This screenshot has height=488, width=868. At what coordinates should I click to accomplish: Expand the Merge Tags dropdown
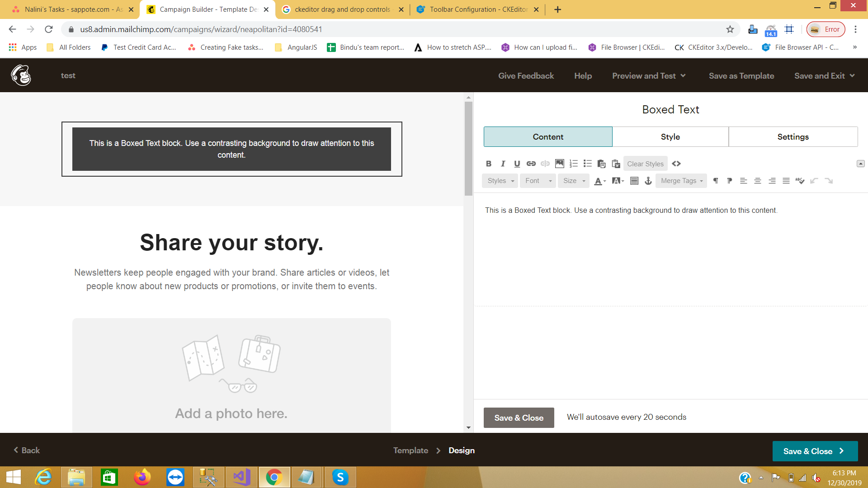coord(681,181)
